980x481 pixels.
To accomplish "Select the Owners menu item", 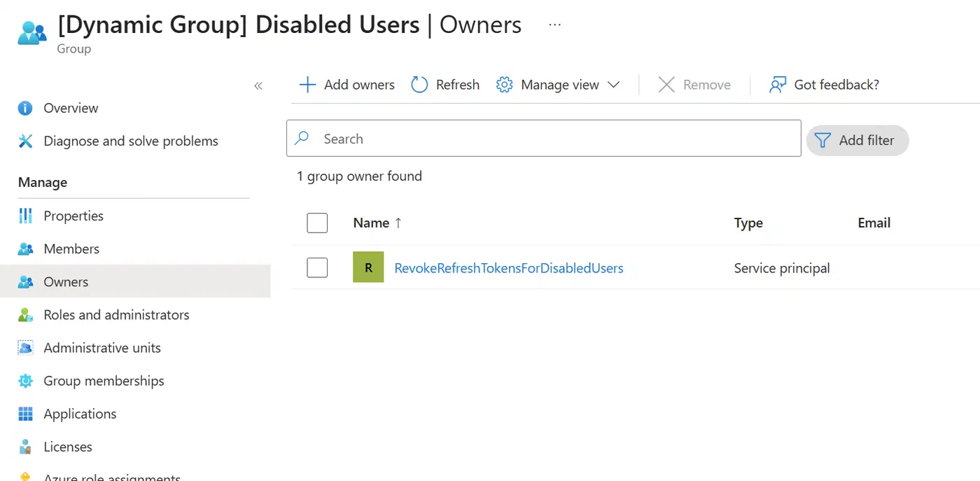I will (66, 281).
